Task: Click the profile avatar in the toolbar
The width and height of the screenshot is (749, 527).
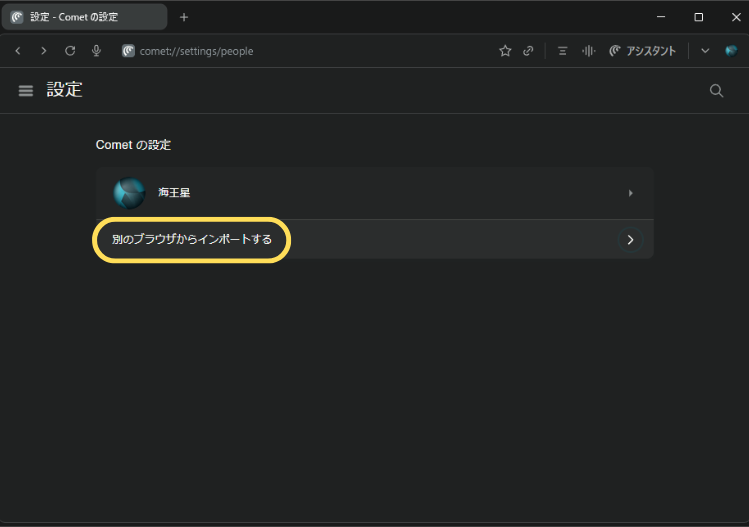Action: click(x=731, y=51)
